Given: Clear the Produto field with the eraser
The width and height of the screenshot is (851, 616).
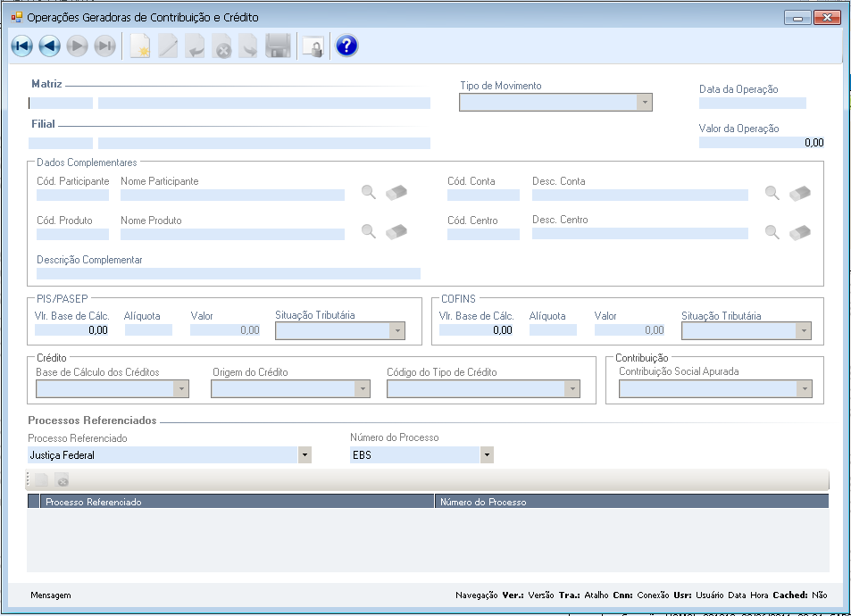Looking at the screenshot, I should pos(396,231).
